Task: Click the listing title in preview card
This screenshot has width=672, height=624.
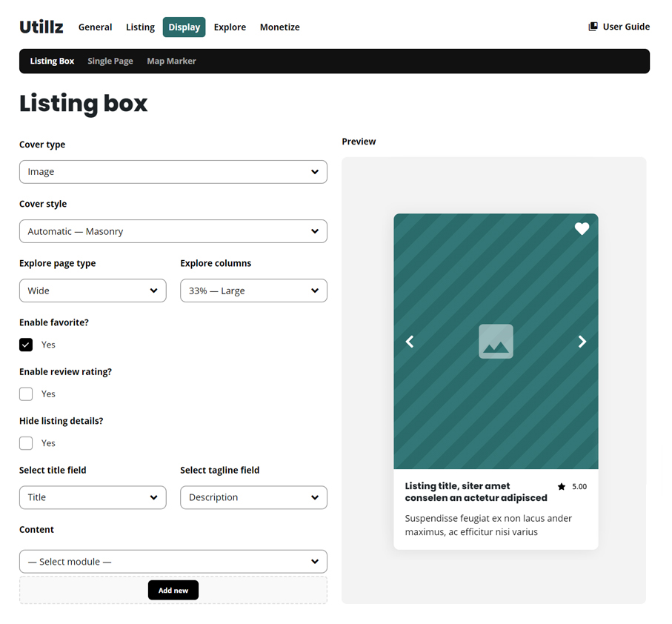Action: (x=476, y=492)
